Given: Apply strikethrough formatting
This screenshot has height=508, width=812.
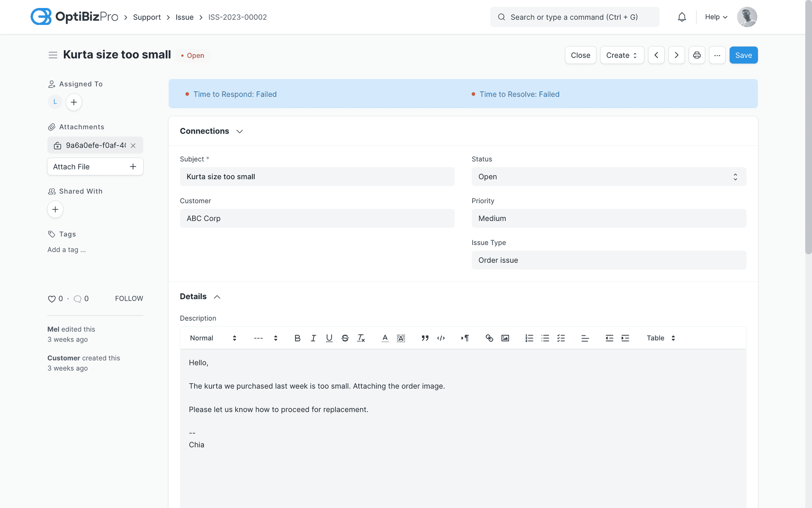Looking at the screenshot, I should click(x=345, y=338).
